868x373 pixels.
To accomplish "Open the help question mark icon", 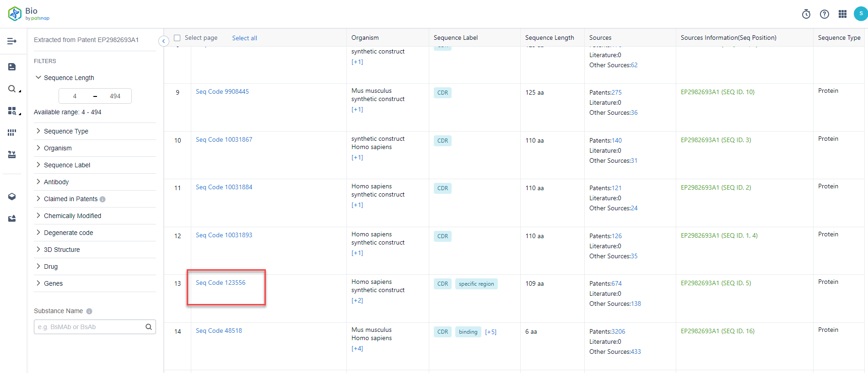I will click(x=825, y=14).
